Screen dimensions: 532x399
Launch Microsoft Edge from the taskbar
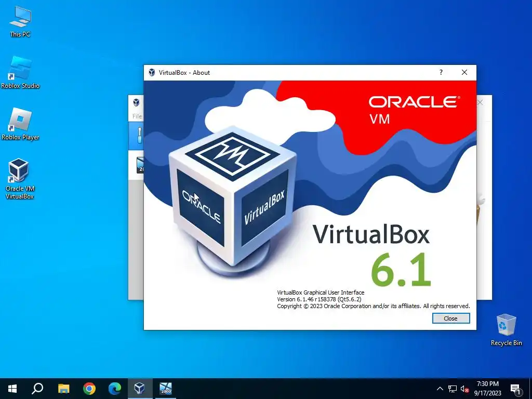click(x=115, y=389)
